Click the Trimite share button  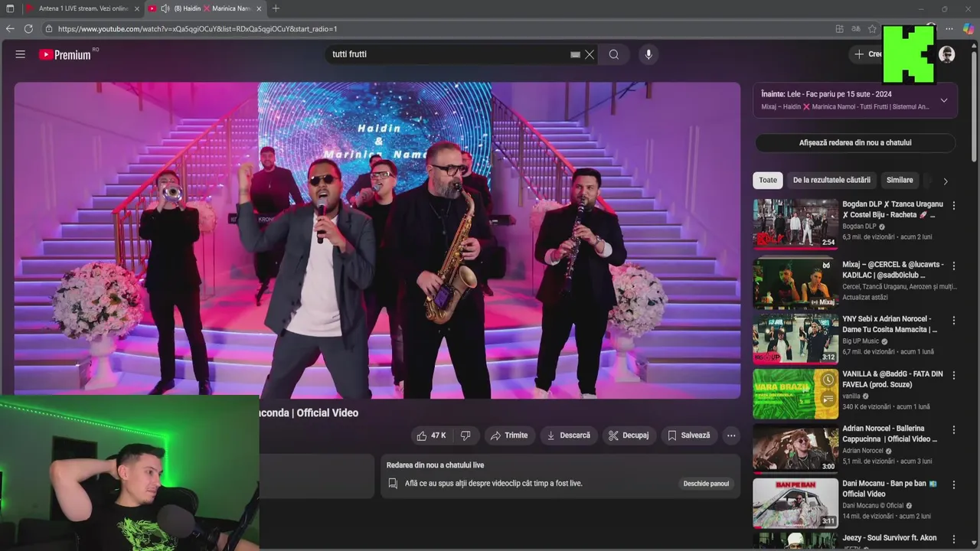(509, 435)
